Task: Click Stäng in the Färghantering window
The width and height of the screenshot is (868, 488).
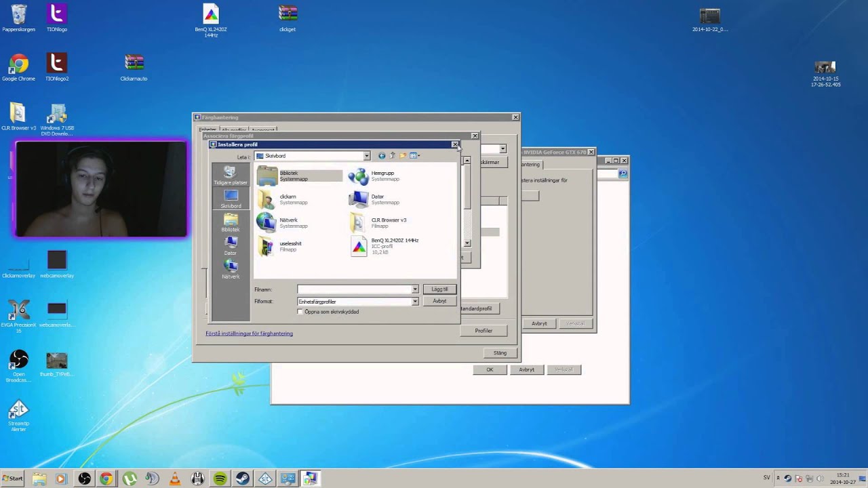Action: click(500, 353)
